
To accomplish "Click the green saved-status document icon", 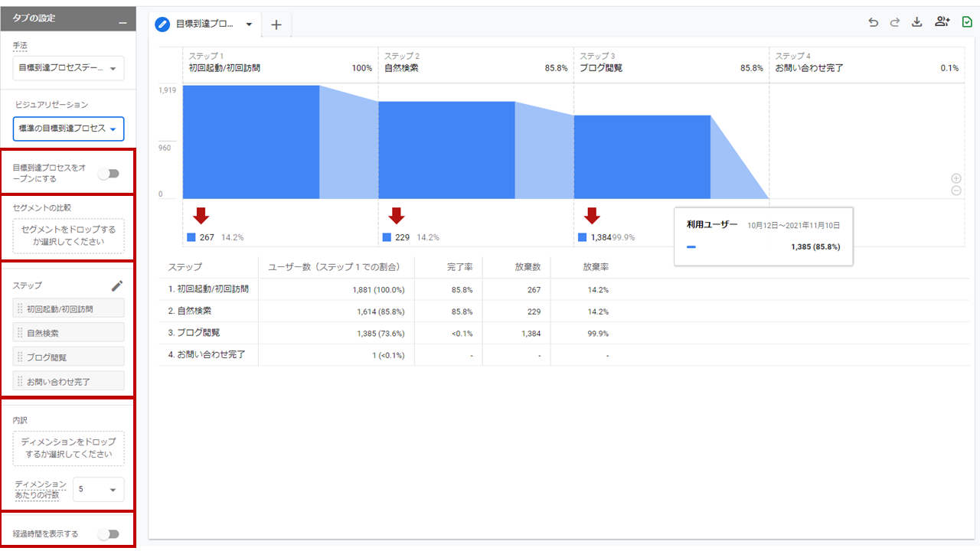I will coord(966,22).
